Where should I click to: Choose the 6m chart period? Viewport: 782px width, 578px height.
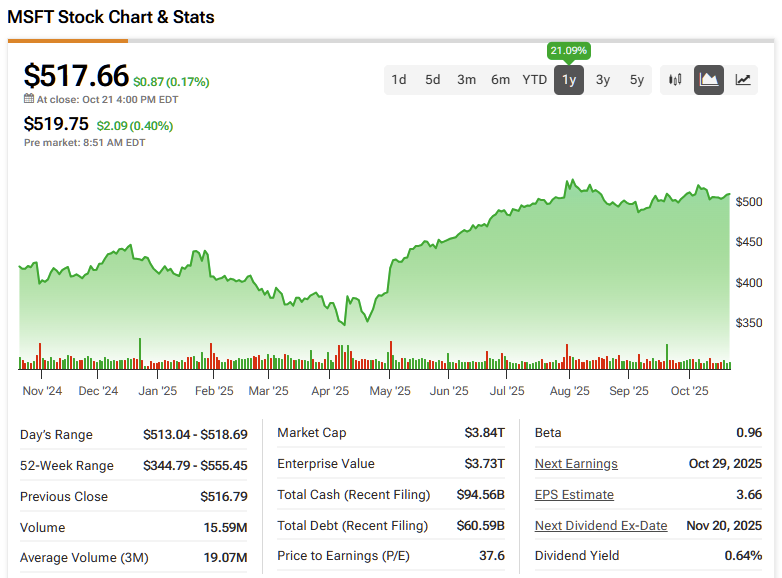click(501, 80)
